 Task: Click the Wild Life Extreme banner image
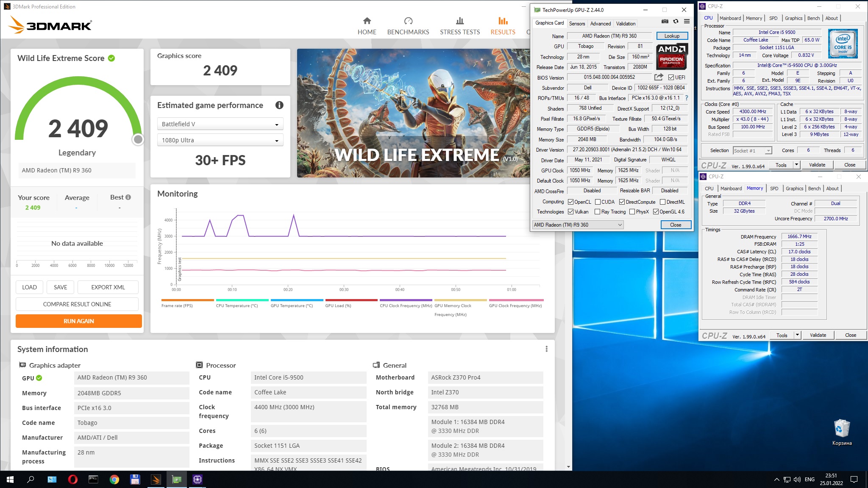pyautogui.click(x=413, y=113)
